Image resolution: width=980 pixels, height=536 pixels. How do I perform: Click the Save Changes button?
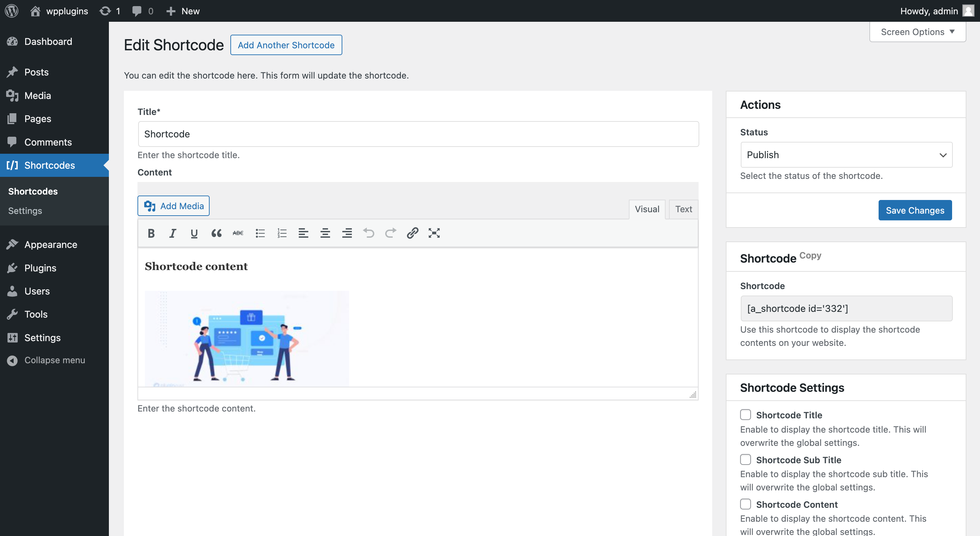915,210
